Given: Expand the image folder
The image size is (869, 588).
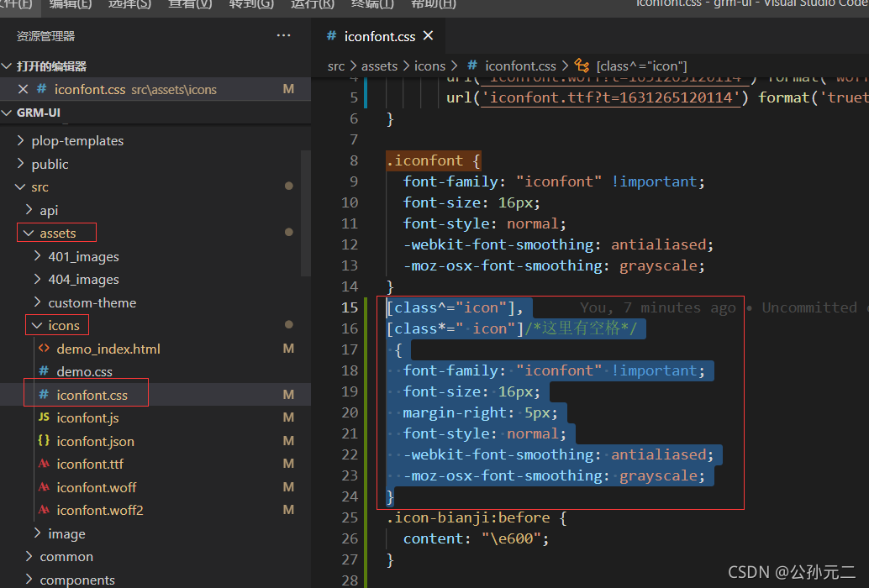Looking at the screenshot, I should click(37, 533).
